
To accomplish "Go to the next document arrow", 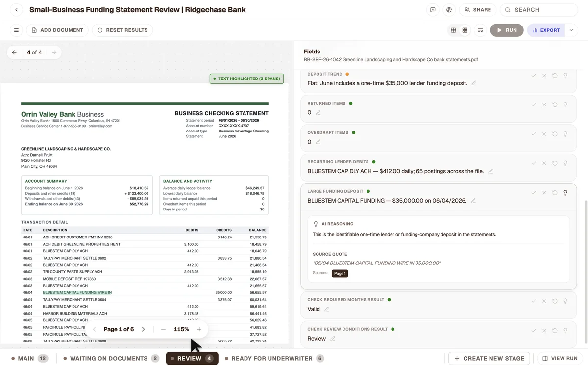I will click(x=54, y=53).
